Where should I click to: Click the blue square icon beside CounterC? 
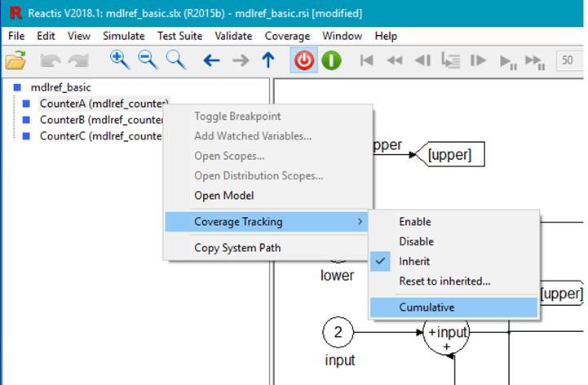point(26,136)
